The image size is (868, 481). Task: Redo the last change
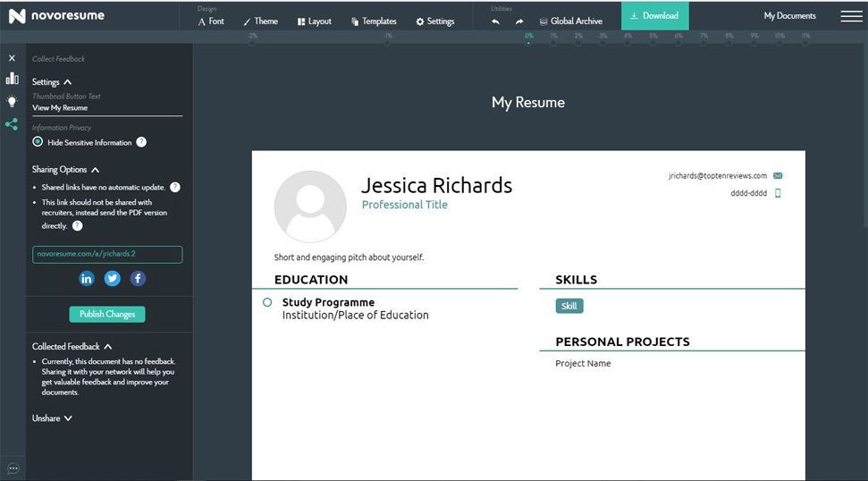coord(519,21)
